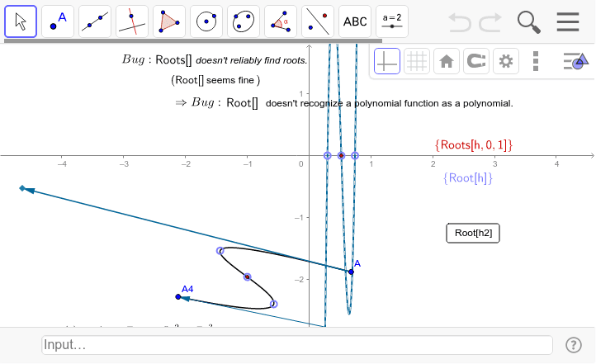Screen dimensions: 596x364
Task: Click the Undo arrow
Action: coord(460,22)
